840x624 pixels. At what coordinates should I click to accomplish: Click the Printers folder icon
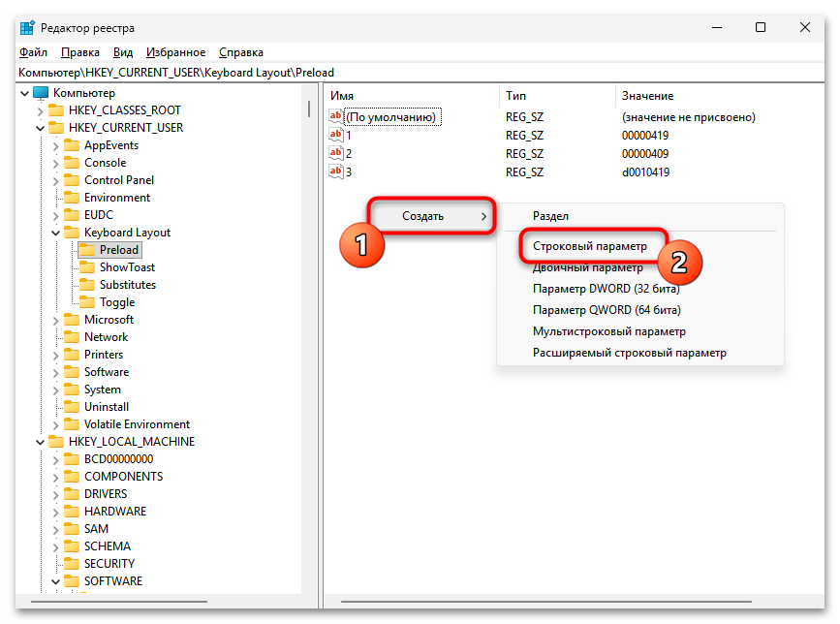coord(72,355)
